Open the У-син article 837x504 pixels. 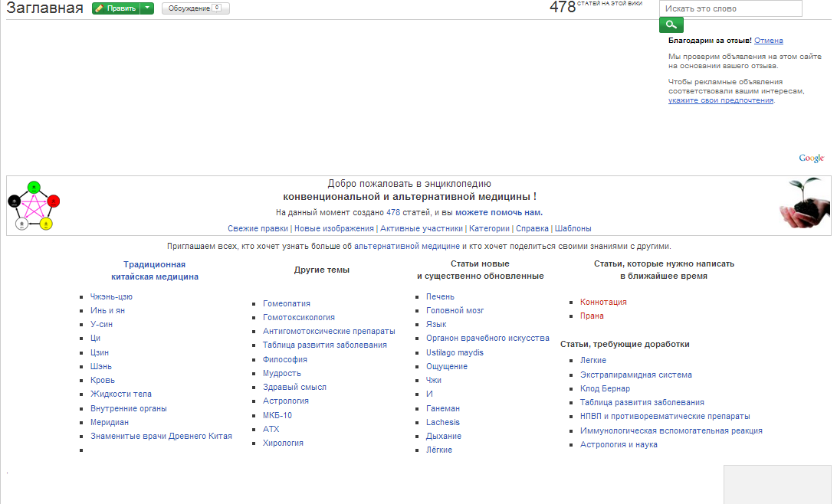point(101,324)
